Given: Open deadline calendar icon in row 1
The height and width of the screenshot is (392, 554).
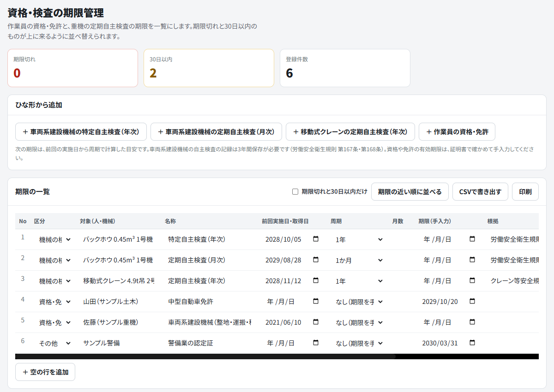Looking at the screenshot, I should (x=472, y=239).
